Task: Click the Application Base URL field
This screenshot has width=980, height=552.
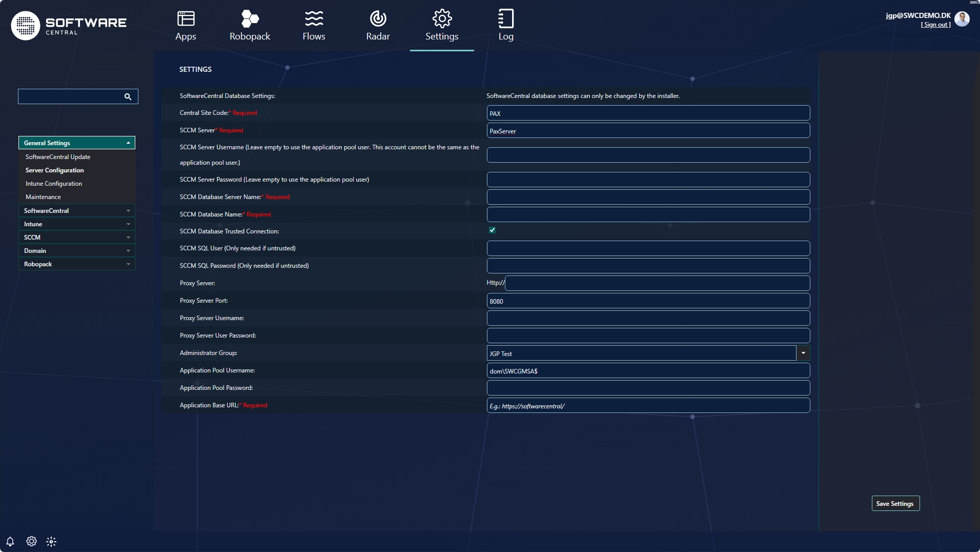Action: [648, 405]
